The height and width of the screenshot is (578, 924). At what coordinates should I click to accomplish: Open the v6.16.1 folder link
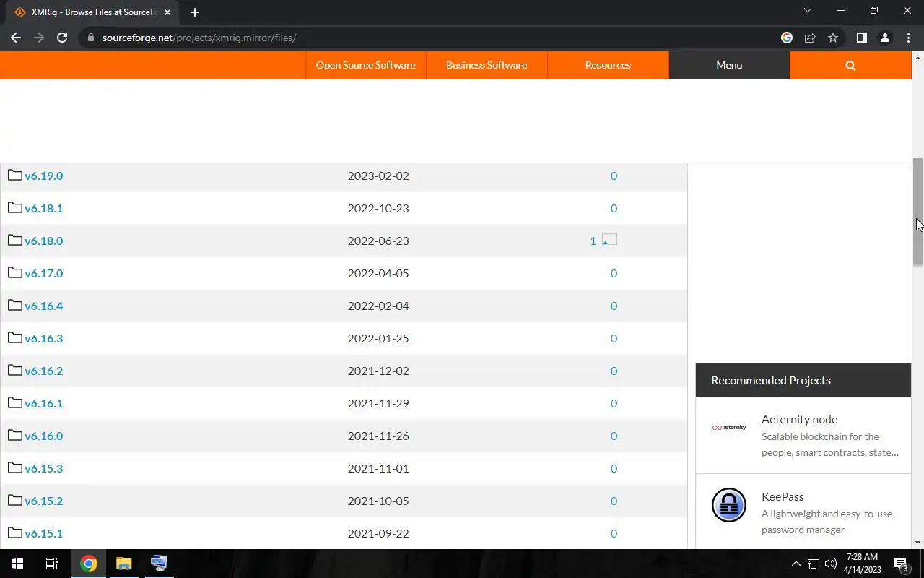(43, 403)
